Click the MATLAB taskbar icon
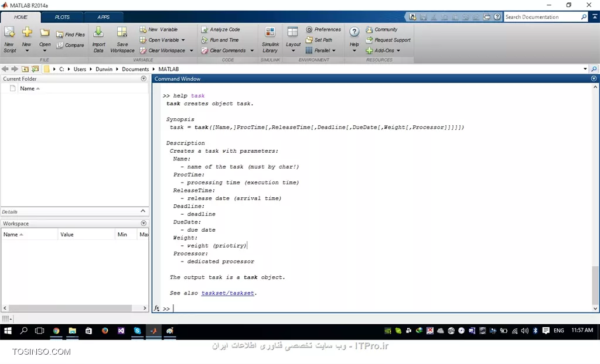Image resolution: width=600 pixels, height=364 pixels. (154, 331)
